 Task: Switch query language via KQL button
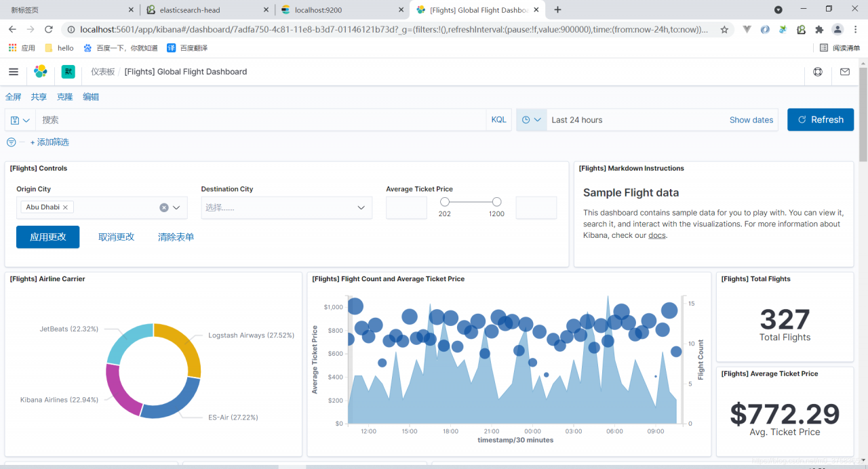tap(498, 120)
